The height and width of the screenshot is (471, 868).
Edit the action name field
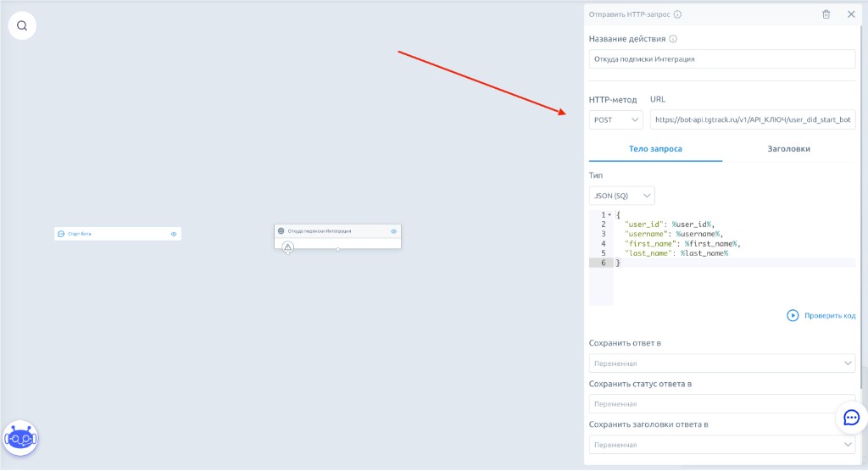coord(722,59)
